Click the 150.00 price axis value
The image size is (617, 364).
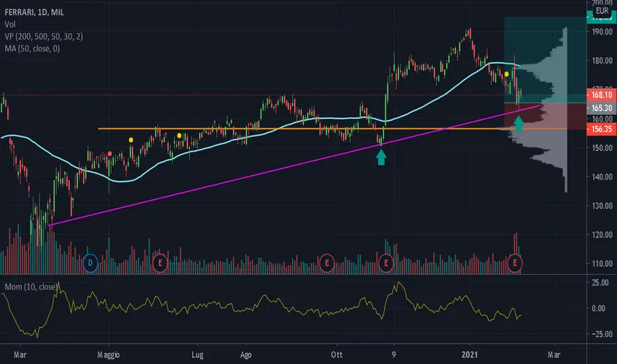coord(602,148)
